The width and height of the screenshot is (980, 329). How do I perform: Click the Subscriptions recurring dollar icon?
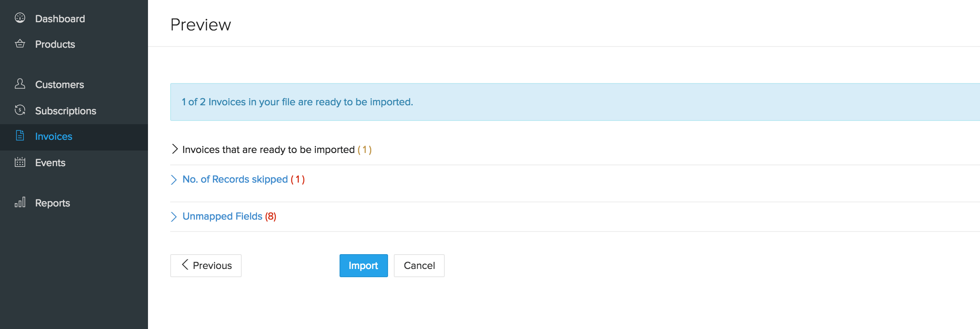pyautogui.click(x=20, y=110)
